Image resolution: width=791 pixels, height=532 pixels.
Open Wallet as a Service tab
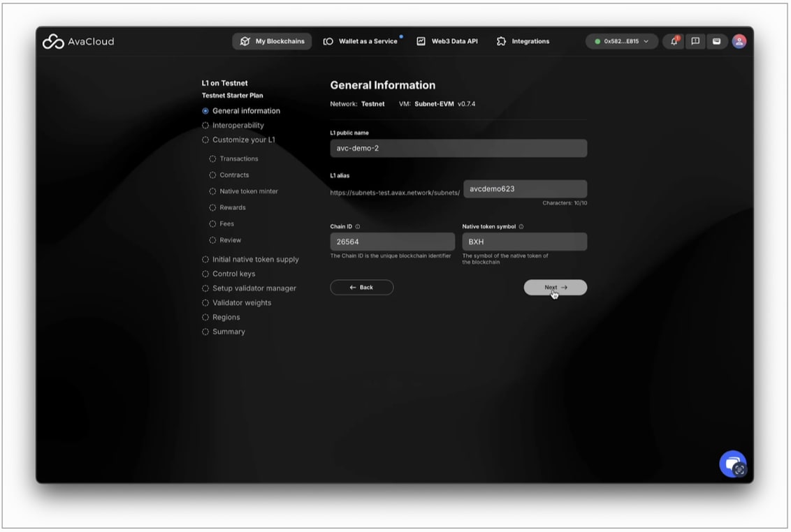point(360,41)
